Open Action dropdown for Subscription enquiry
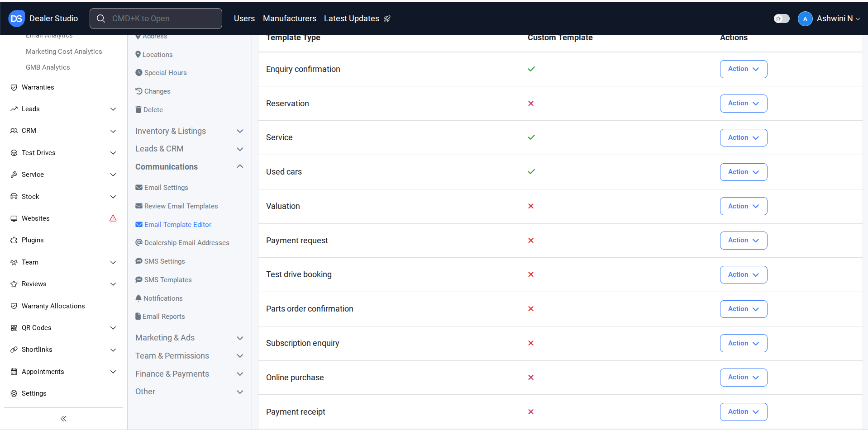Screen dimensions: 868x430 743,343
